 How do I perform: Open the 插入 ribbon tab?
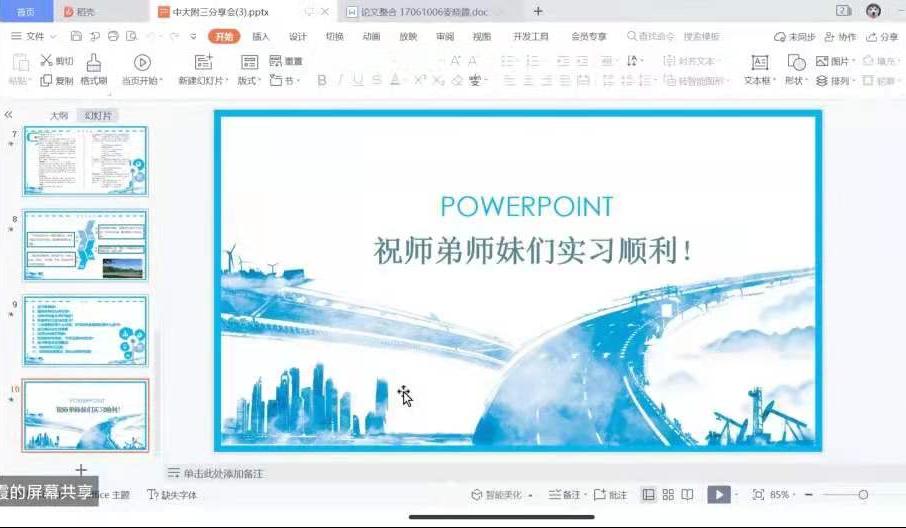pos(261,37)
